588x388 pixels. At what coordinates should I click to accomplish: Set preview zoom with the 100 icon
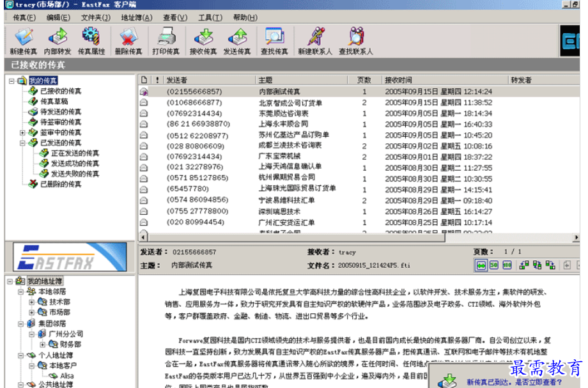coord(507,265)
